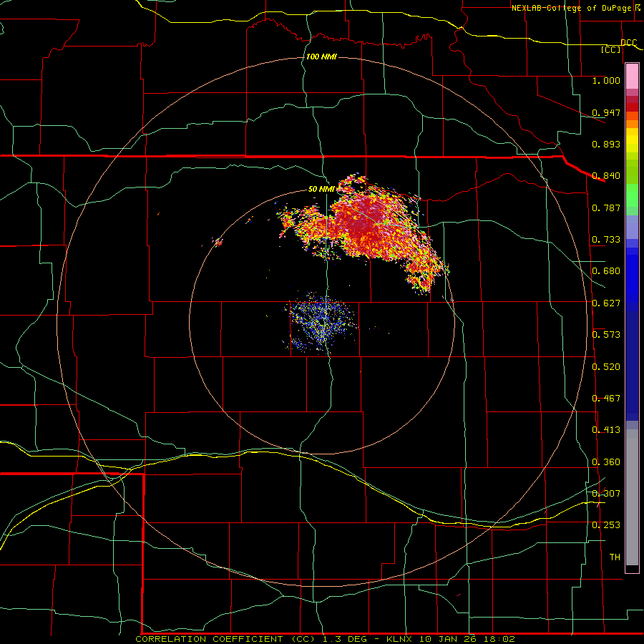Select the 0.467 scale value
Image resolution: width=644 pixels, height=644 pixels.
[x=606, y=399]
